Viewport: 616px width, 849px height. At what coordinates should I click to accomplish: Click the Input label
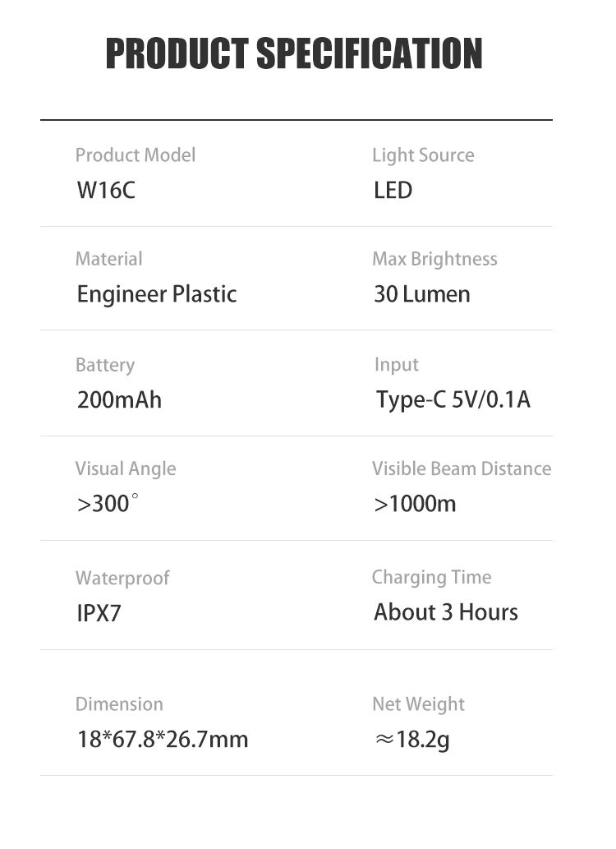(x=396, y=364)
